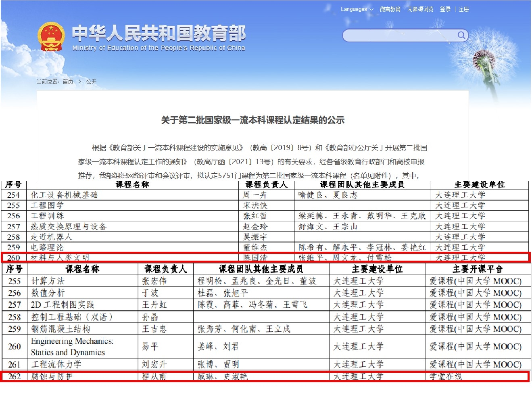Open the 无障碍浏览 accessibility link
532x393 pixels.
tap(420, 9)
